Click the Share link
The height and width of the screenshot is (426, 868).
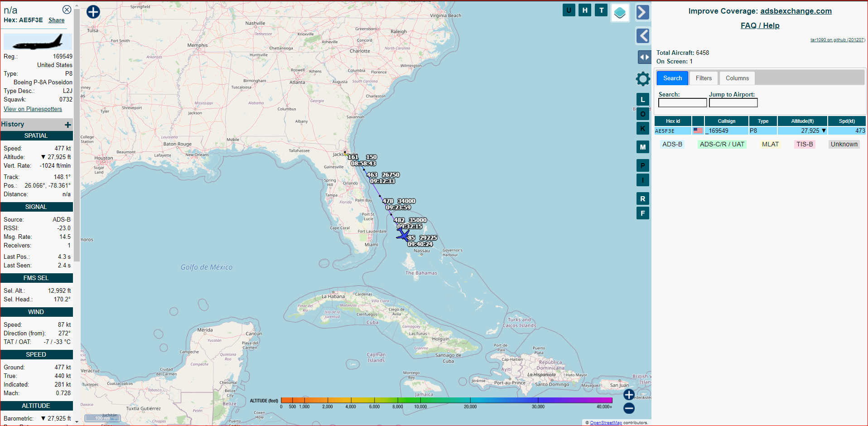pos(56,20)
